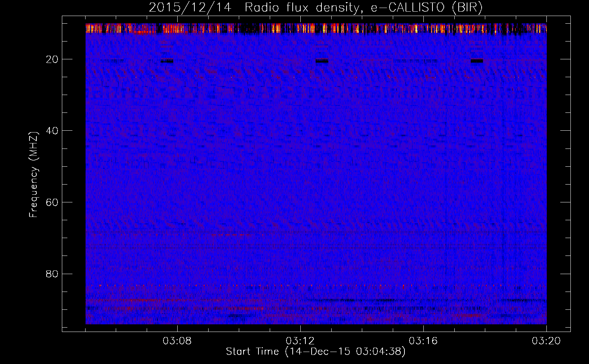Click the 40 MHz frequency tick label

(x=52, y=131)
